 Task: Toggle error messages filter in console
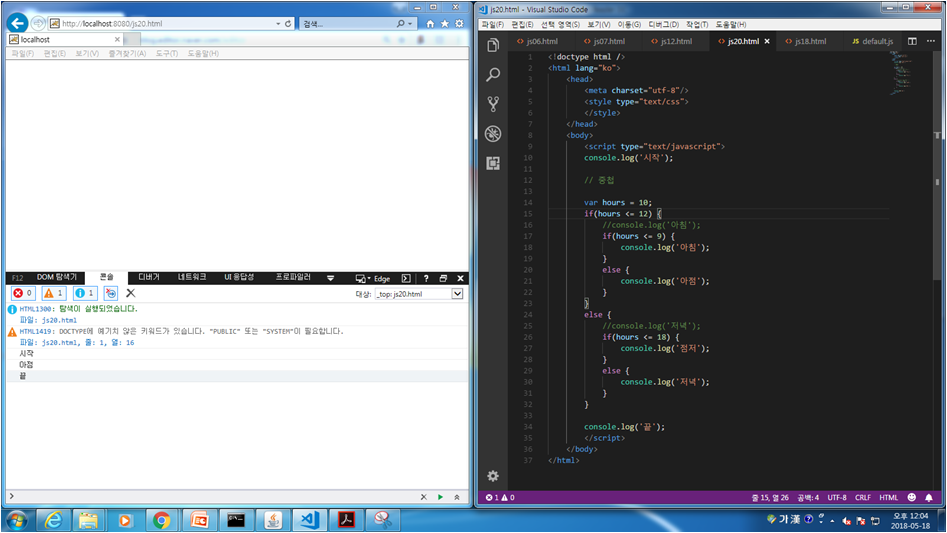click(x=23, y=293)
